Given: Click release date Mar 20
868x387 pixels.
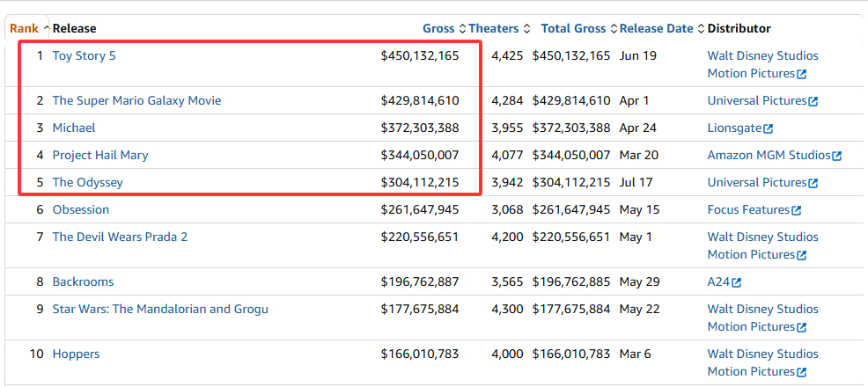Looking at the screenshot, I should tap(639, 156).
